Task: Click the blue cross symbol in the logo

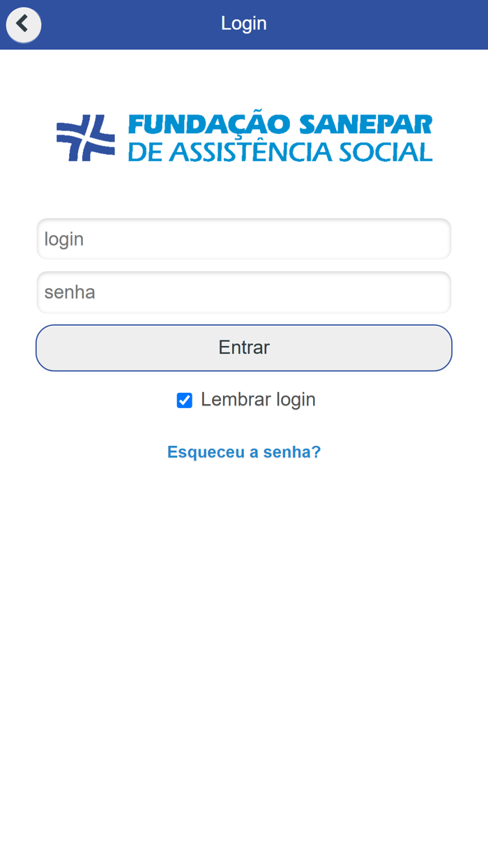Action: (x=86, y=137)
